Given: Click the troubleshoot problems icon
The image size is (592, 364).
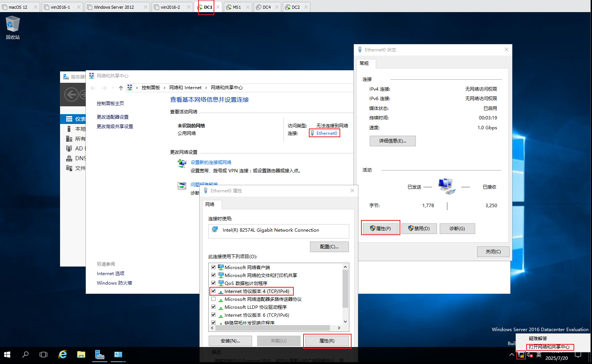Looking at the screenshot, I should [x=182, y=186].
